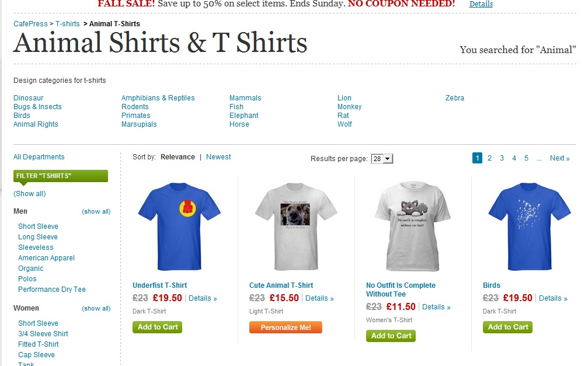Go to results page 2
The image size is (588, 366).
(489, 158)
